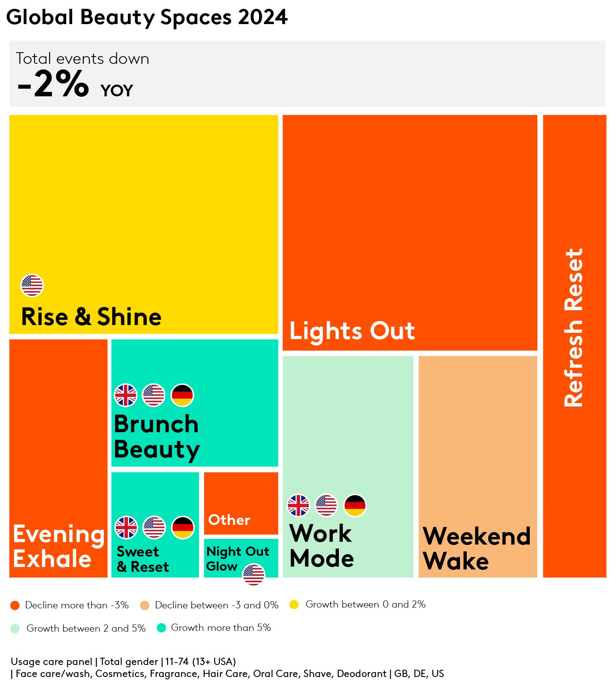
Task: Click the Evening Exhale tile label
Action: pyautogui.click(x=59, y=546)
